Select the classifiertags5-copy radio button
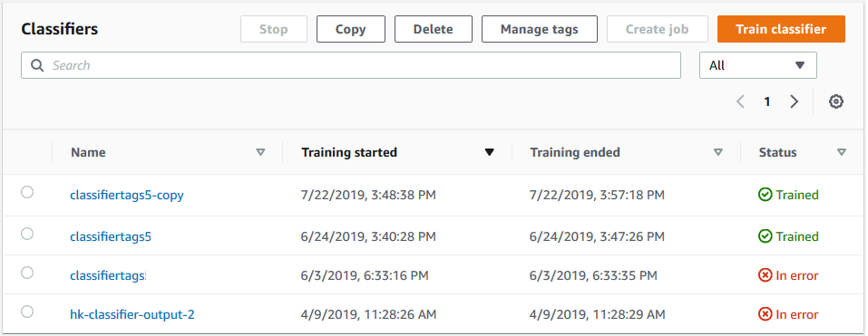Image resolution: width=868 pixels, height=336 pixels. 27,192
